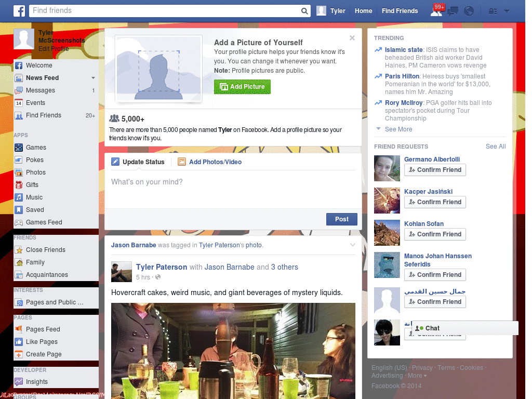Open the notifications globe icon

coord(469,11)
